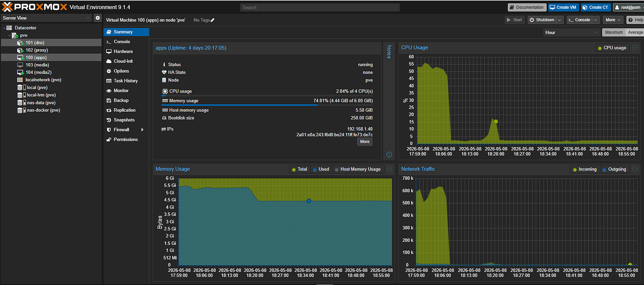Collapse the CPU Usage panel

point(635,47)
